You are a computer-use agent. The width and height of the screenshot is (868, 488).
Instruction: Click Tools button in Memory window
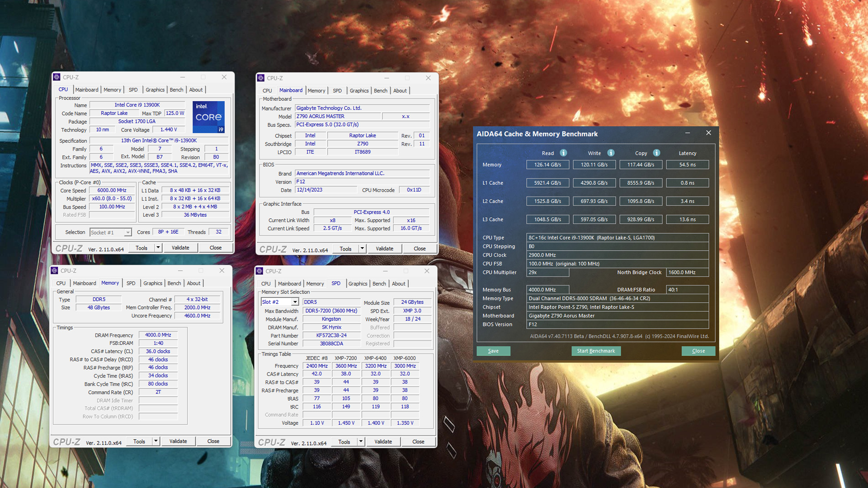click(x=139, y=441)
